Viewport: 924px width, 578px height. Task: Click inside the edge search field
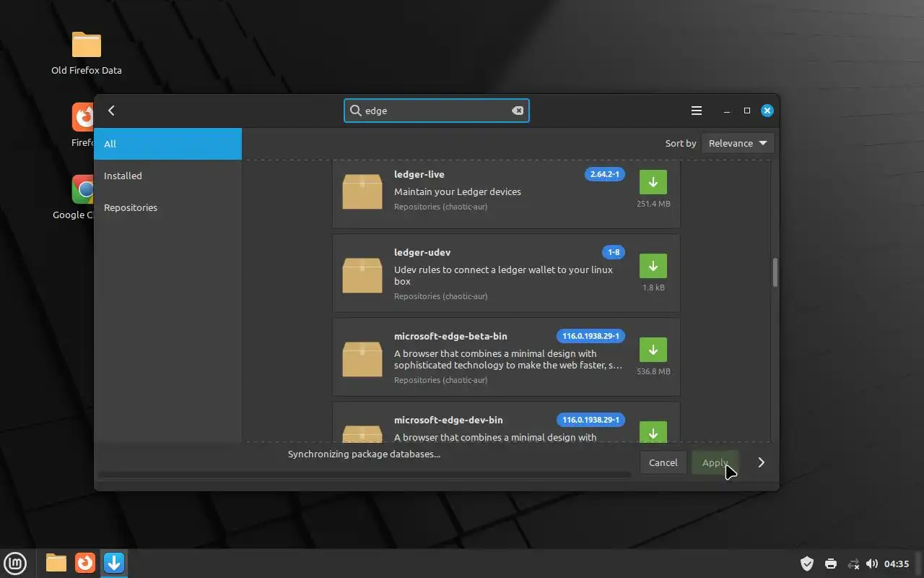437,111
